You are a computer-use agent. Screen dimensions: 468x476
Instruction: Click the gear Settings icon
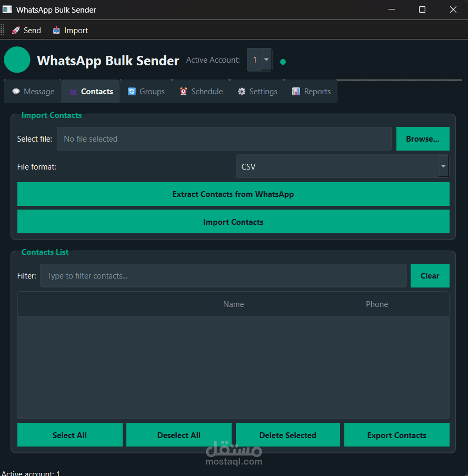click(x=242, y=92)
